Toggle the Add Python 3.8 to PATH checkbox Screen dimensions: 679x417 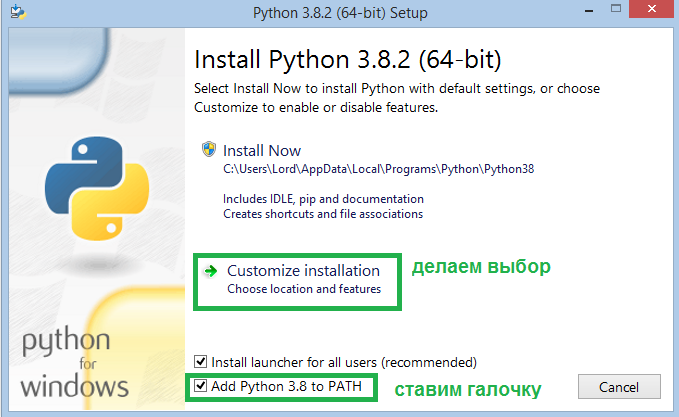click(x=200, y=385)
